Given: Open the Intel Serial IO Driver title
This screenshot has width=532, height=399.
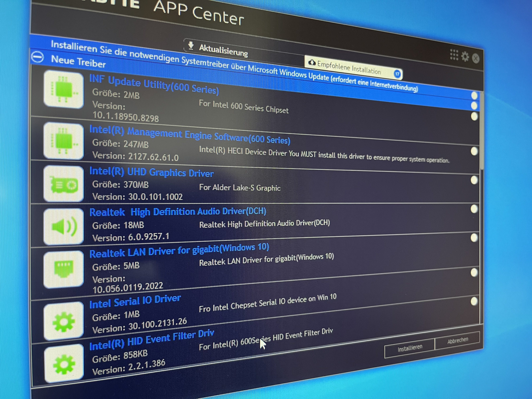Looking at the screenshot, I should (x=135, y=301).
